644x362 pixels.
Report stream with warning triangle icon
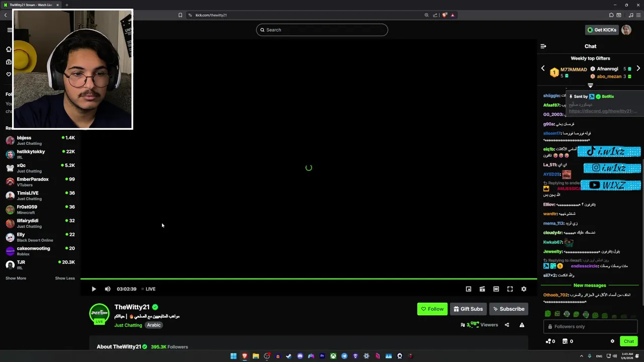[522, 325]
